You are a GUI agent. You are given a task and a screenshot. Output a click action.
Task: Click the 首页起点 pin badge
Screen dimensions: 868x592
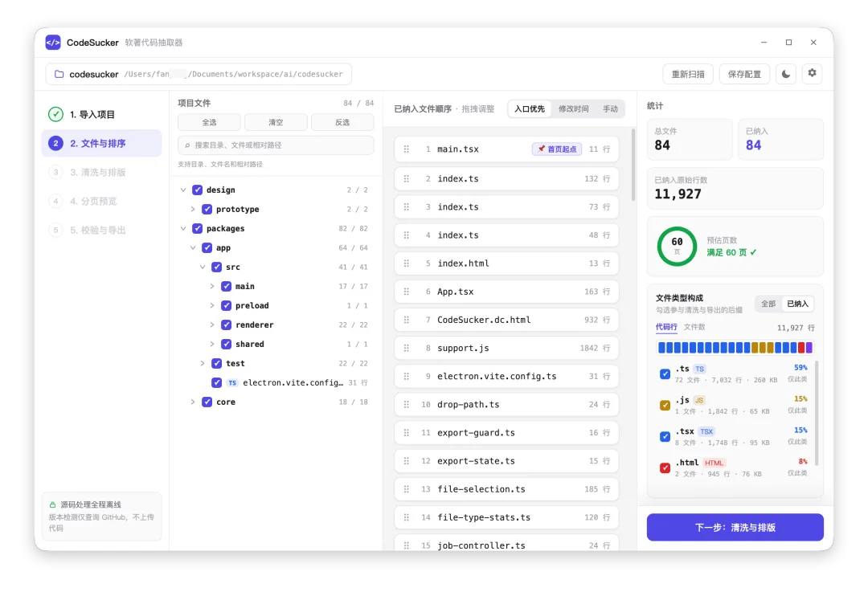557,149
